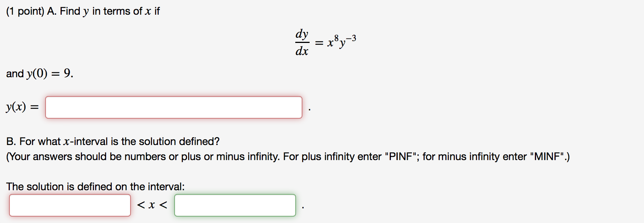Click the x^8 y^-3 expression
644x223 pixels.
(342, 41)
